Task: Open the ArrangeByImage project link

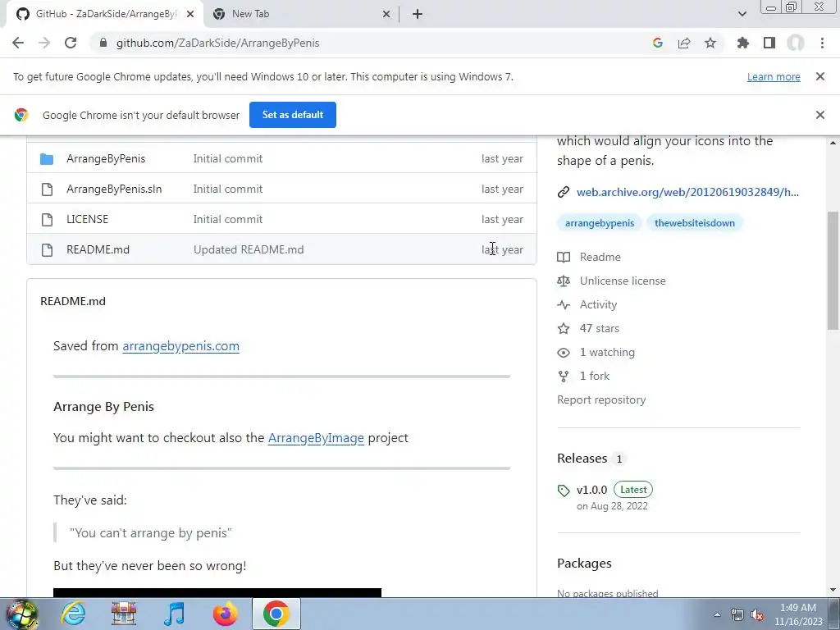Action: 316,438
